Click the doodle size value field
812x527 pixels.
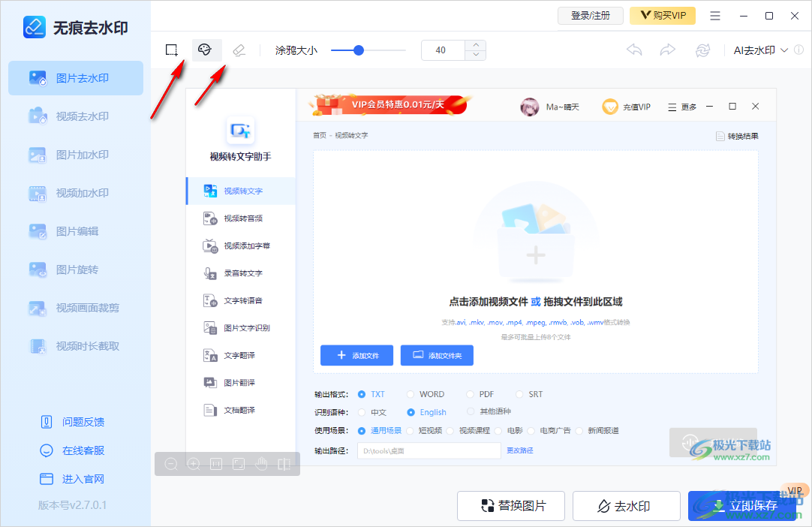444,50
